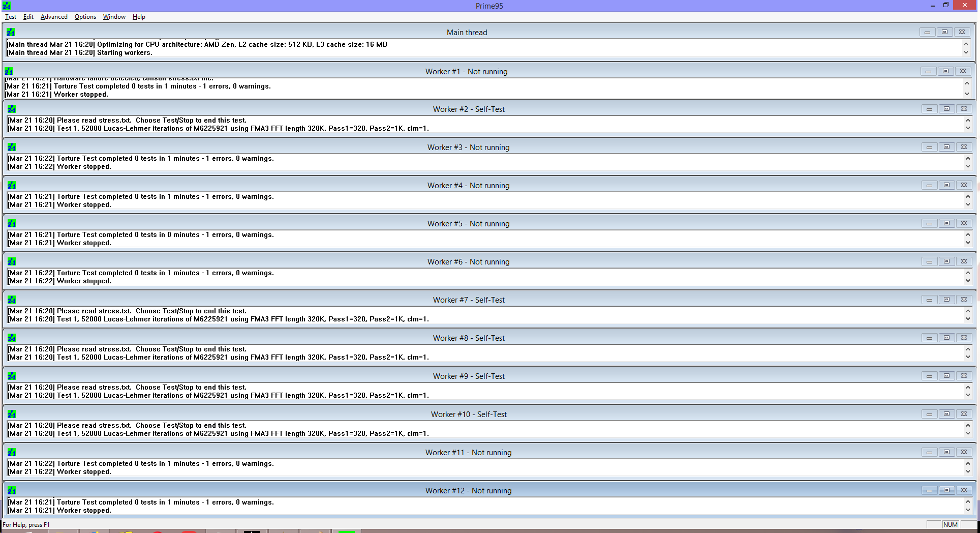Click the Worker #7 window icon
The image size is (980, 533).
(x=12, y=300)
